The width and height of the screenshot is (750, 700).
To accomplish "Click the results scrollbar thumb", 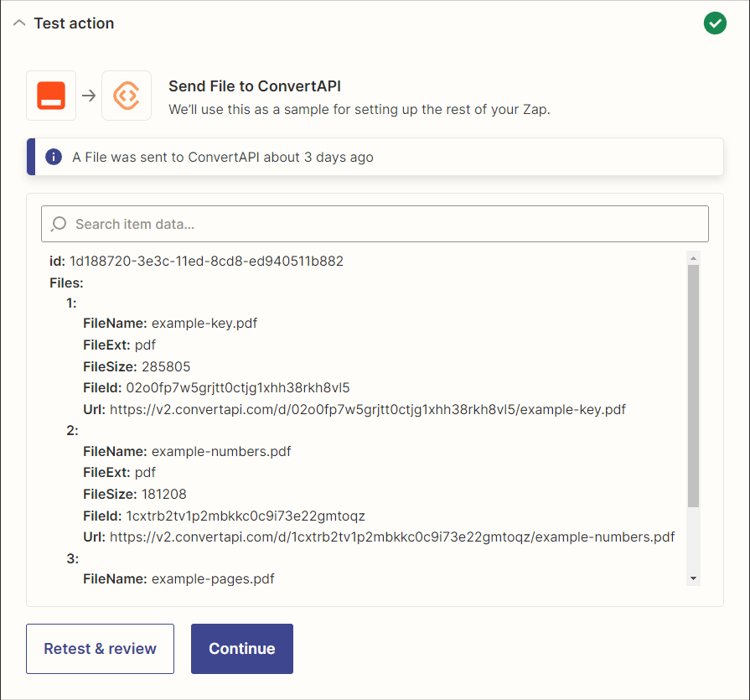I will click(x=694, y=386).
